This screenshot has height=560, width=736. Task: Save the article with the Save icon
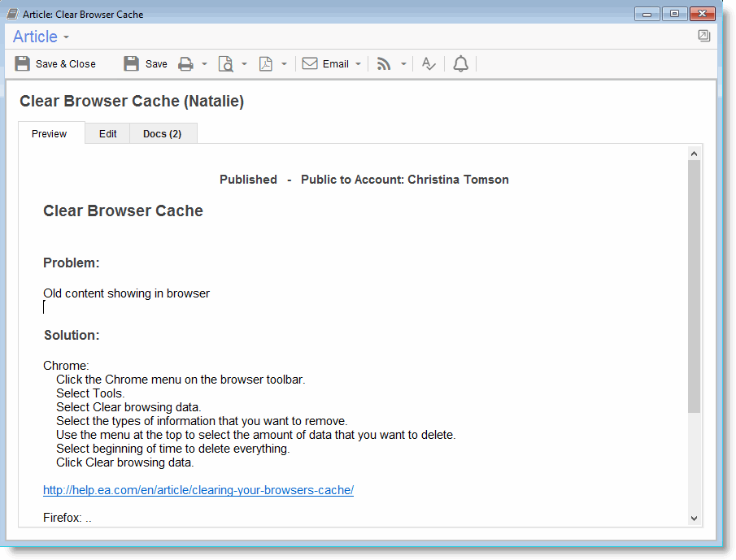point(145,64)
